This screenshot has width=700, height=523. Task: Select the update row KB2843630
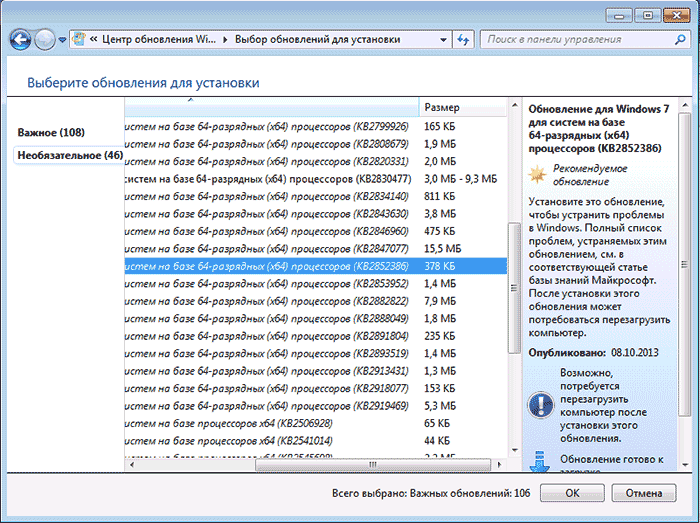click(x=316, y=214)
